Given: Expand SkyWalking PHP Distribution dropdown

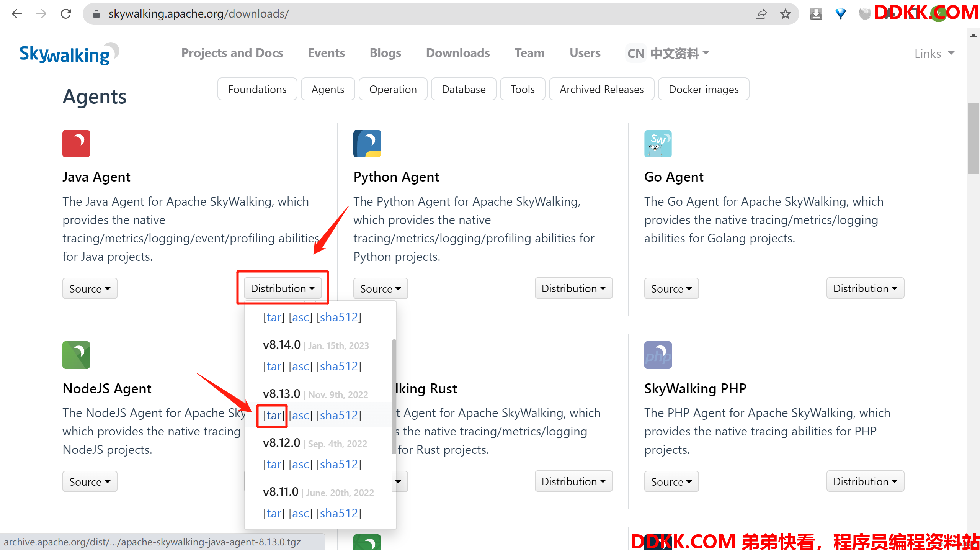Looking at the screenshot, I should coord(865,481).
